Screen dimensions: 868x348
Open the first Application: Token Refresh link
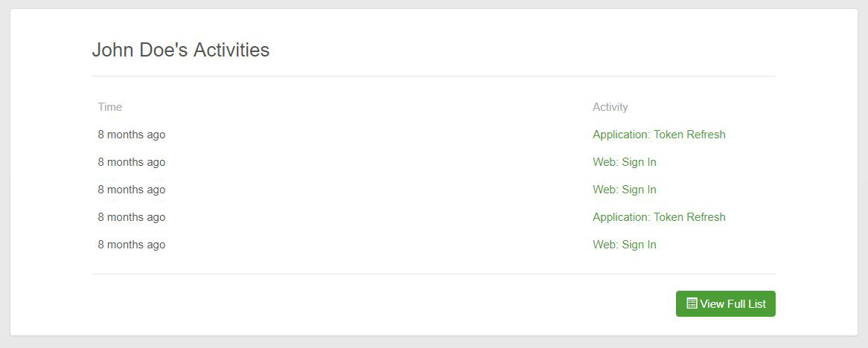pos(659,135)
